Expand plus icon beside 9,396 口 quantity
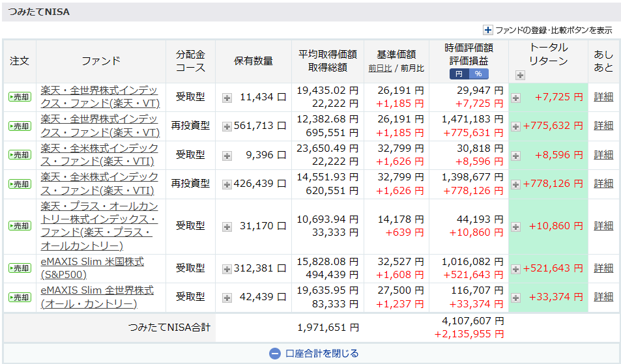The height and width of the screenshot is (364, 621). (x=227, y=156)
